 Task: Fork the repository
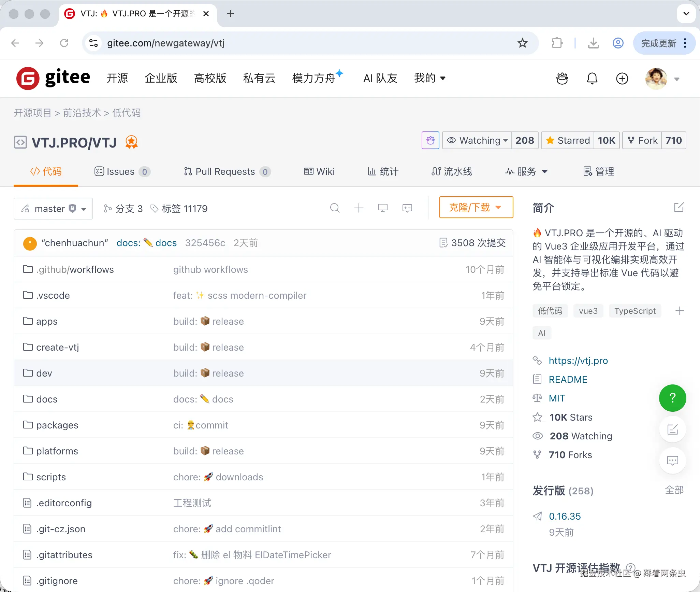642,140
